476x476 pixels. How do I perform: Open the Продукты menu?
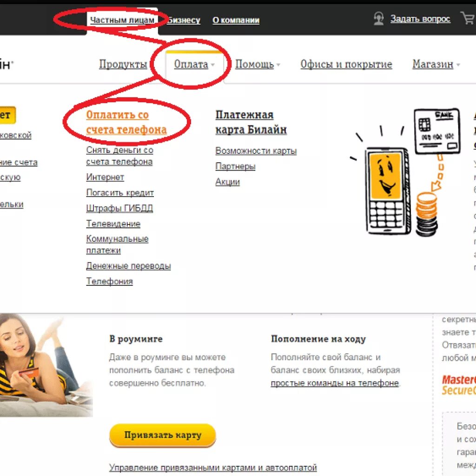click(123, 64)
